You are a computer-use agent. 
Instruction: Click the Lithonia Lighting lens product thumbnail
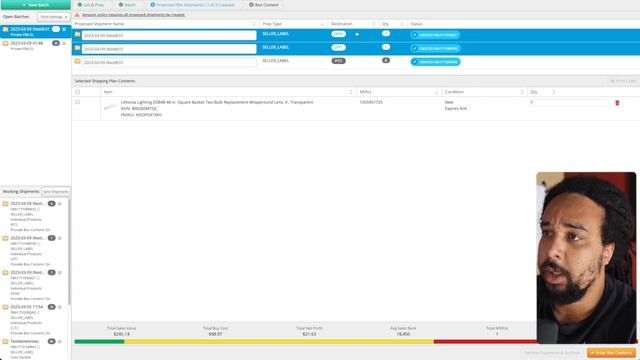click(x=111, y=107)
